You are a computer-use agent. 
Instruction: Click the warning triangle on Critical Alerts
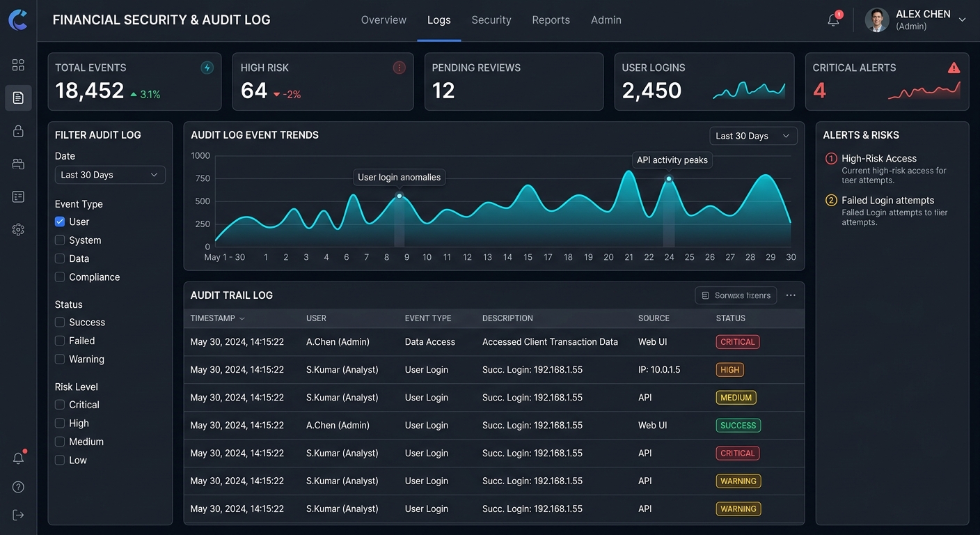[x=954, y=68]
